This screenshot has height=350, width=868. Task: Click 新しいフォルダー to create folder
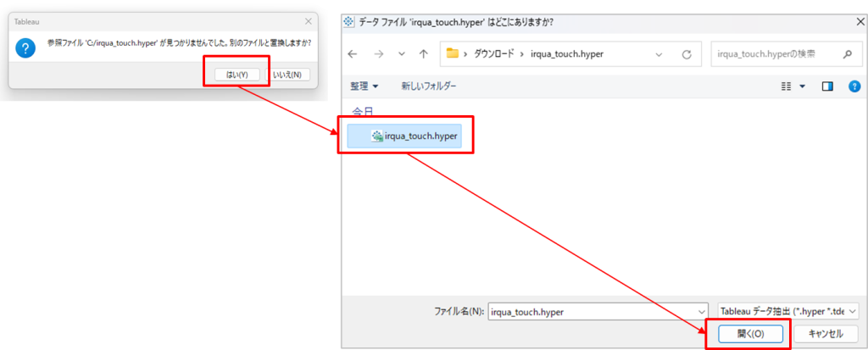[x=428, y=86]
